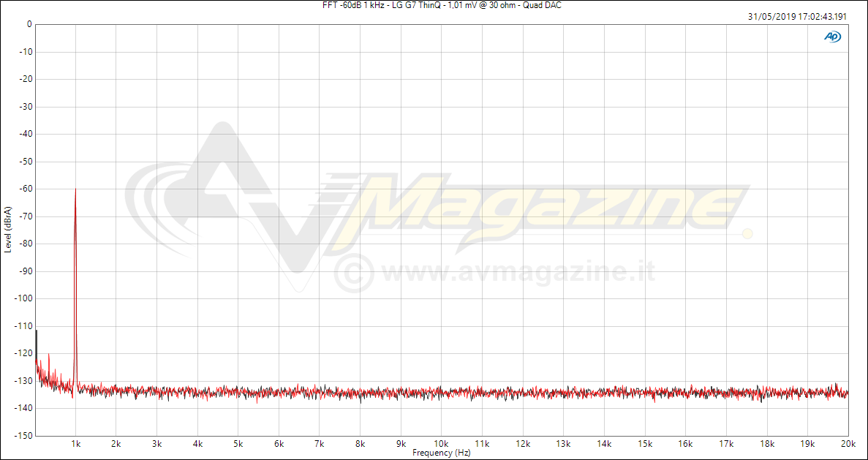
Task: Click the 'Level (dBrA)' axis label
Action: [8, 230]
